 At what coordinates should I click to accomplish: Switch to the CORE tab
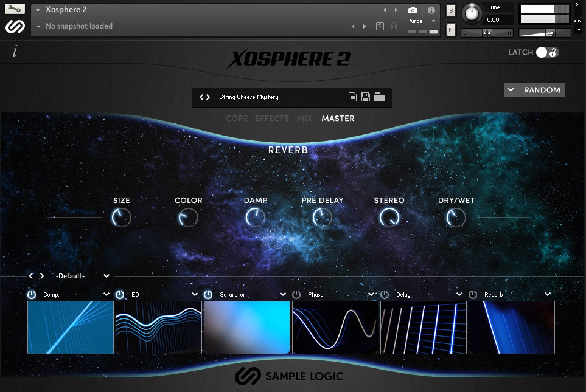[237, 119]
